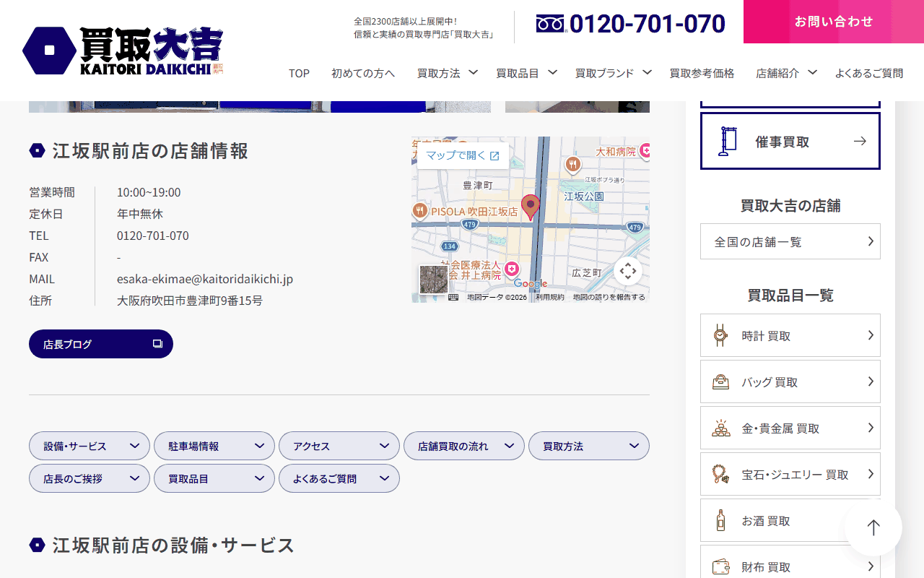Open the 買取ブランド navigation menu
This screenshot has width=924, height=578.
click(x=614, y=73)
